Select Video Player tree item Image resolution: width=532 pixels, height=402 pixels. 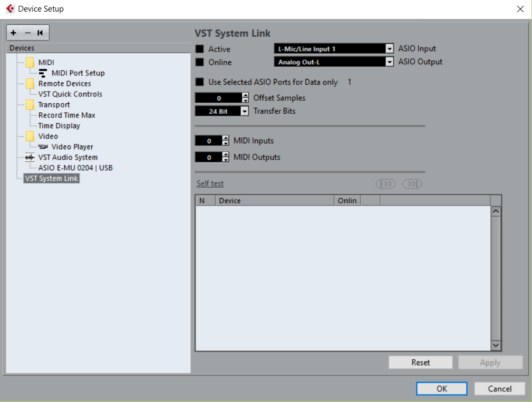tap(72, 146)
